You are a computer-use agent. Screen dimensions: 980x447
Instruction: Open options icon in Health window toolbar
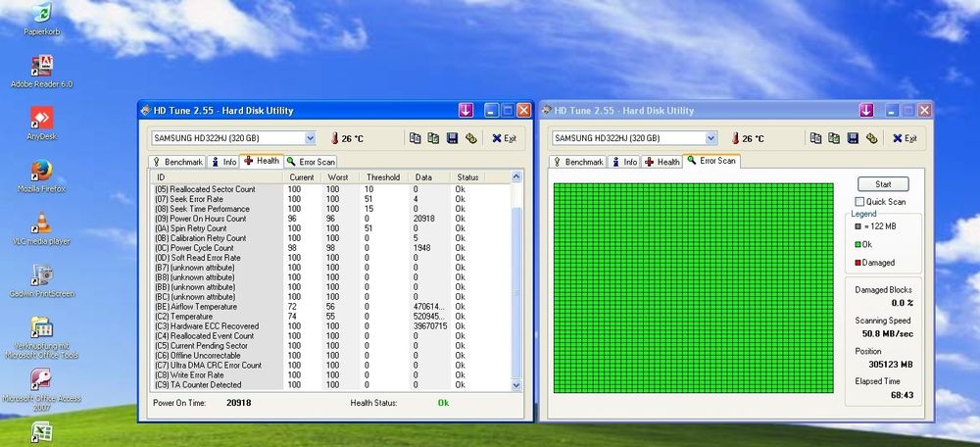[x=470, y=139]
